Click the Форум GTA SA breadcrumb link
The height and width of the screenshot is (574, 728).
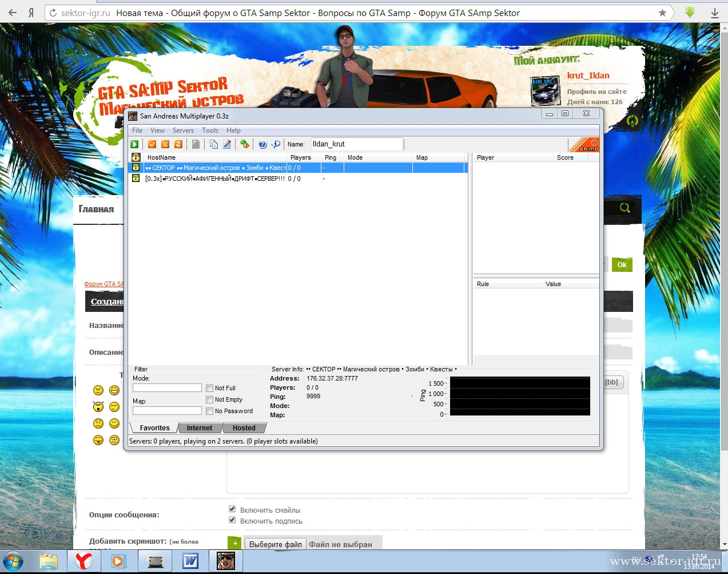[x=104, y=284]
